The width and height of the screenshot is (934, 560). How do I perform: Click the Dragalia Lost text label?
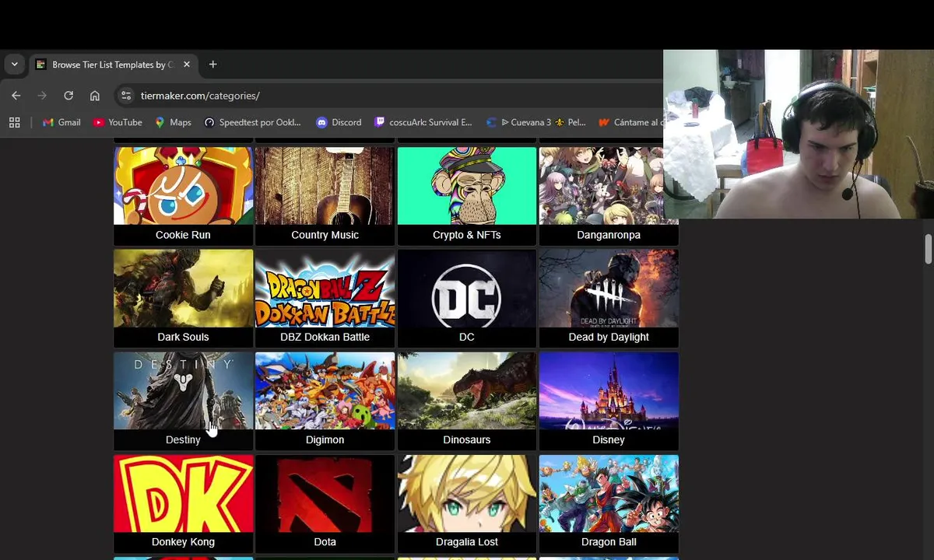coord(466,542)
